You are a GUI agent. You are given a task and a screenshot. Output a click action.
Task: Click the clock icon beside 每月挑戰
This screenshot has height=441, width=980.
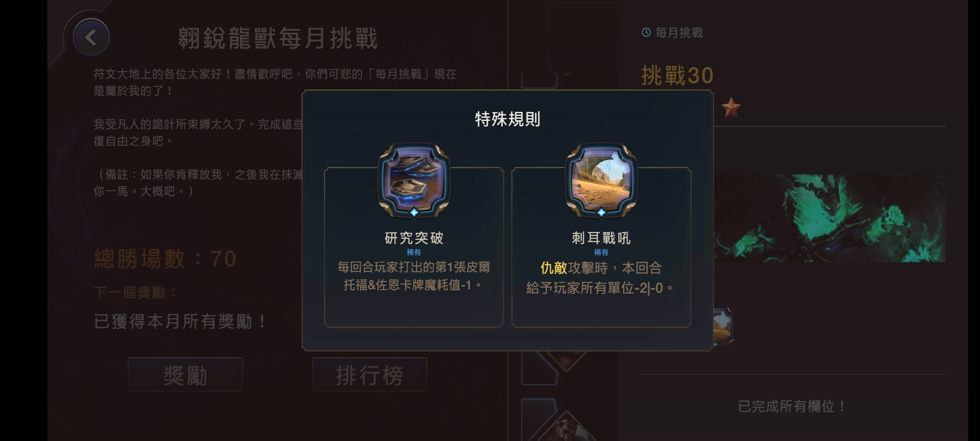646,32
